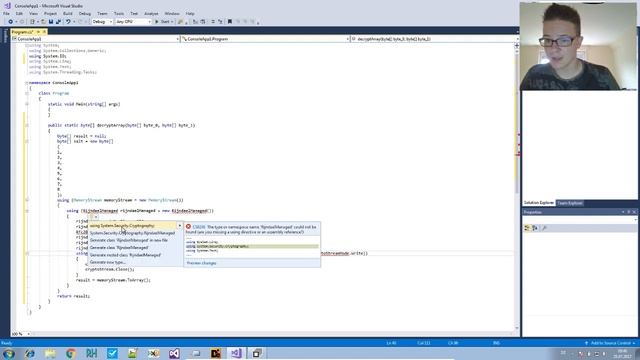Open the decryptArray member dropdown
The width and height of the screenshot is (640, 360).
click(435, 39)
